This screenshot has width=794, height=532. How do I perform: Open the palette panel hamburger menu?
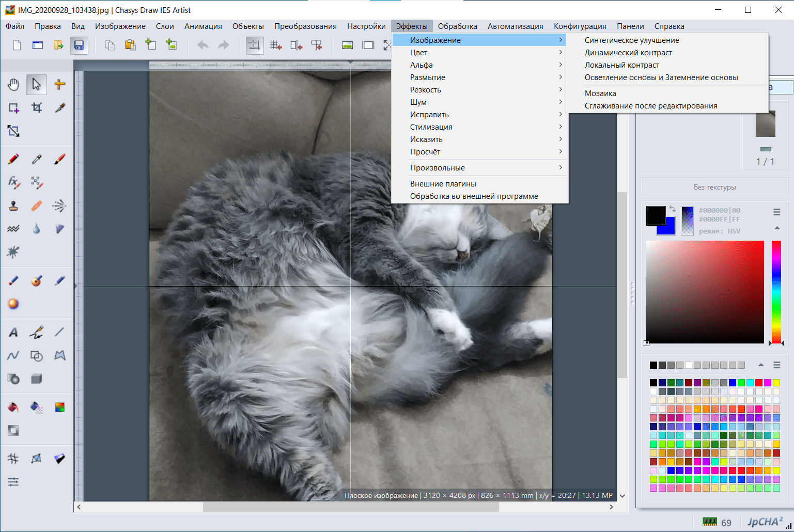(776, 365)
